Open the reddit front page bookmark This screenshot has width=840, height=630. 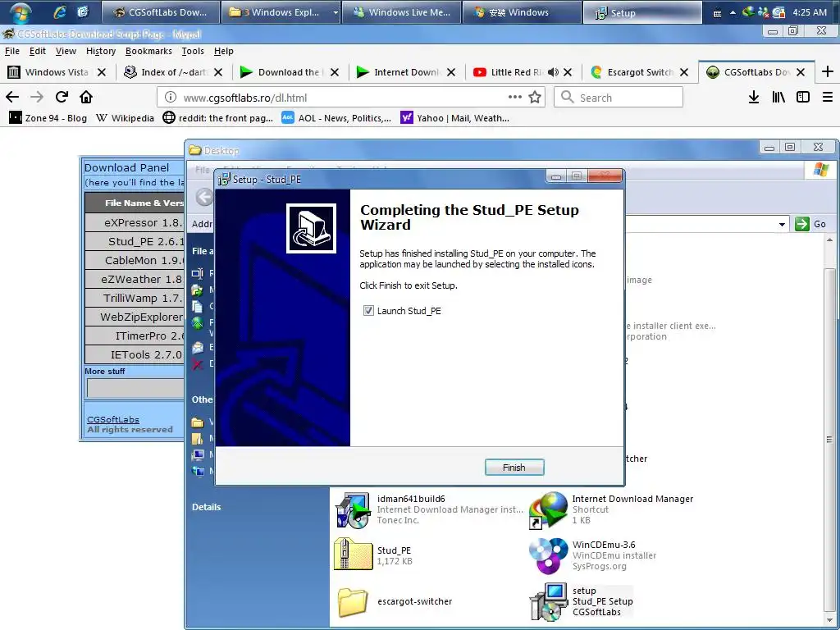pos(218,118)
